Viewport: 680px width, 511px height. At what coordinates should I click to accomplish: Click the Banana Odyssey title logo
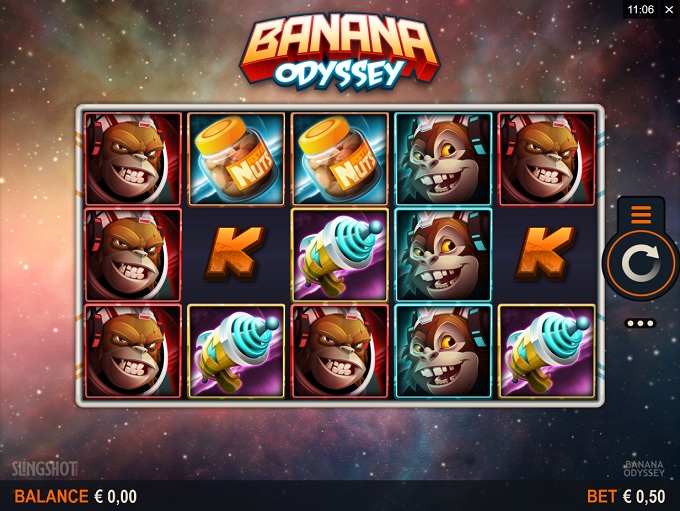340,52
